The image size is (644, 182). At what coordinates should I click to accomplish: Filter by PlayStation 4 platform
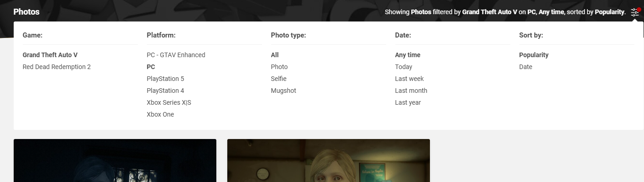pyautogui.click(x=165, y=91)
